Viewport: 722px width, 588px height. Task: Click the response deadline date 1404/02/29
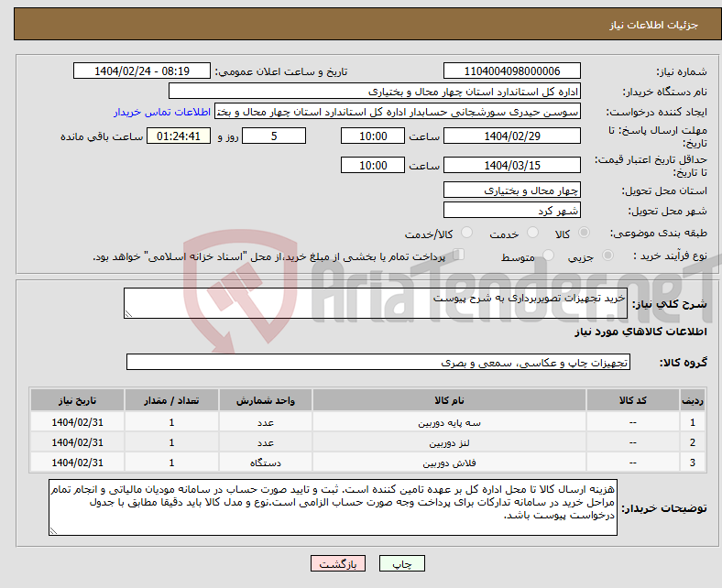pos(511,136)
